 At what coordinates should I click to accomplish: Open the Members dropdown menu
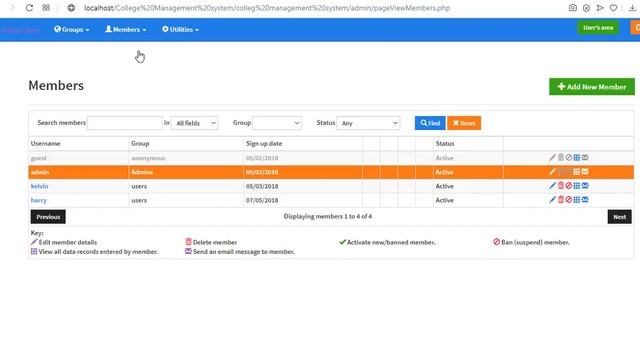point(126,29)
